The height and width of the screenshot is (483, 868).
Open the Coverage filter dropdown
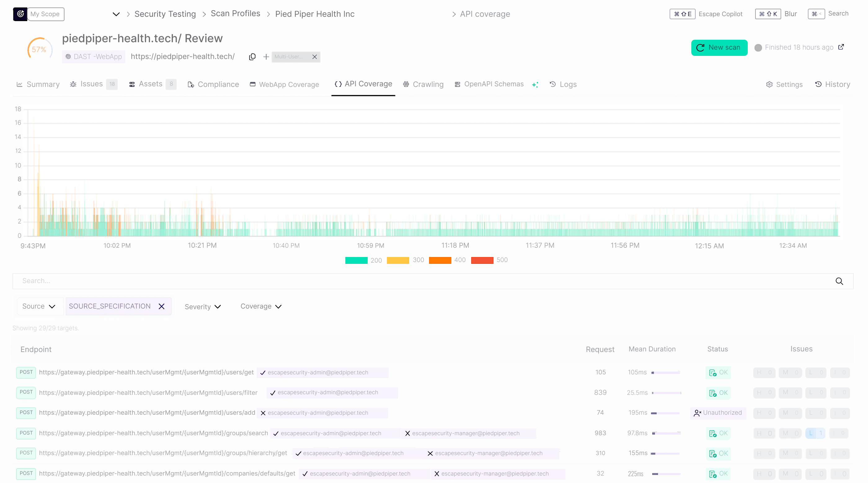click(x=261, y=306)
